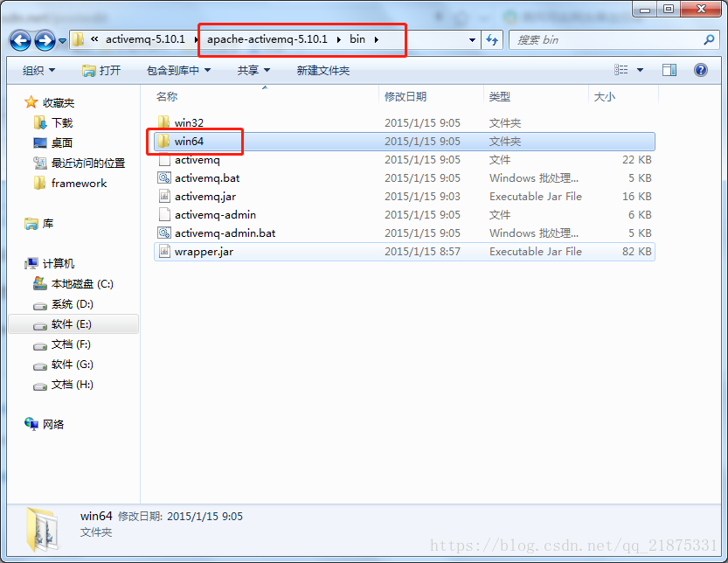Click the apache-activemq-5.10.1 breadcrumb
Image resolution: width=728 pixels, height=563 pixels.
coord(267,39)
